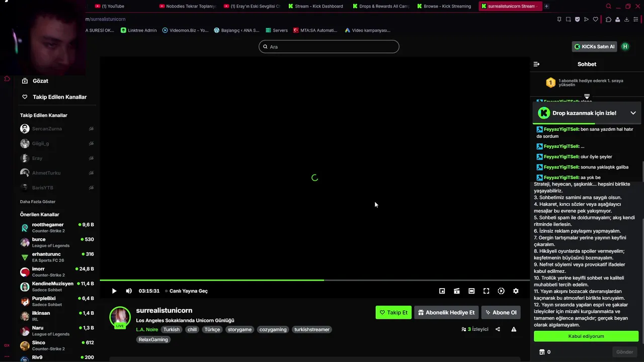Click browser extensions puzzle icon
The height and width of the screenshot is (362, 644).
pyautogui.click(x=608, y=19)
